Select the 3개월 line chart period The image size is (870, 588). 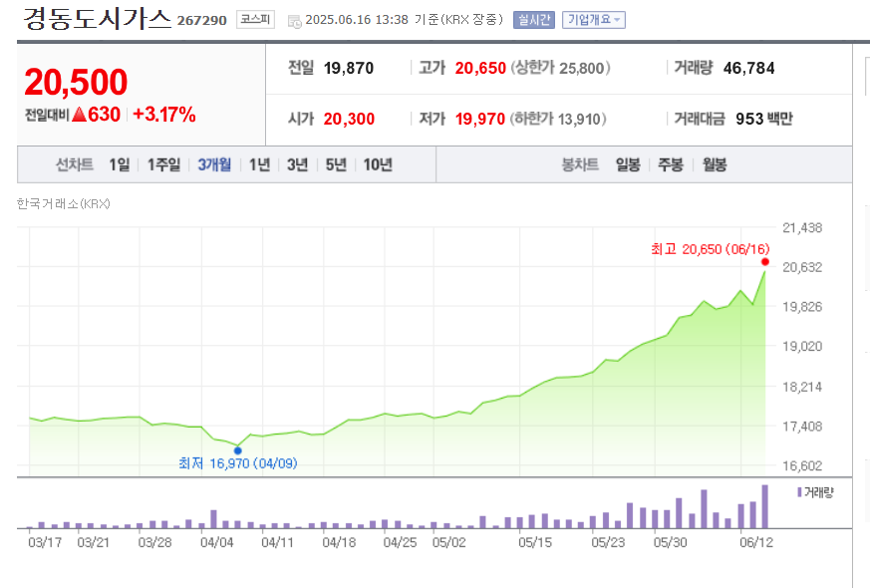(x=214, y=164)
